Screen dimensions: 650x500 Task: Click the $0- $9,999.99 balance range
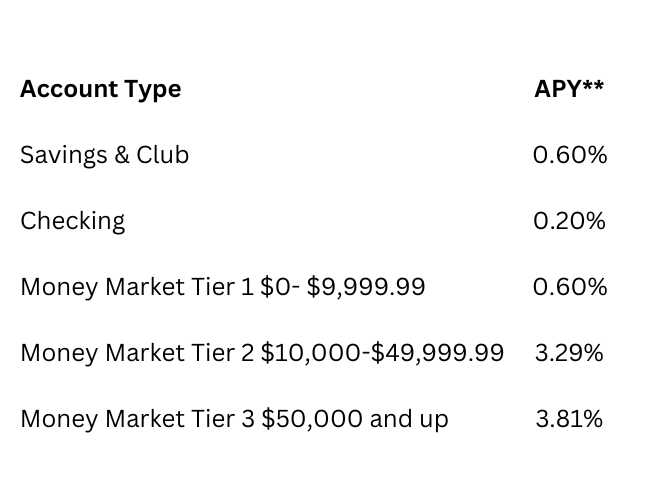(342, 287)
